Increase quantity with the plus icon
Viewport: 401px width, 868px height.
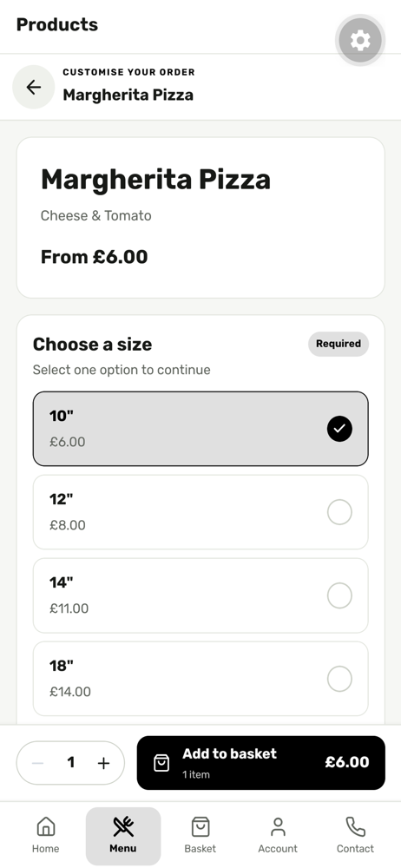point(103,763)
